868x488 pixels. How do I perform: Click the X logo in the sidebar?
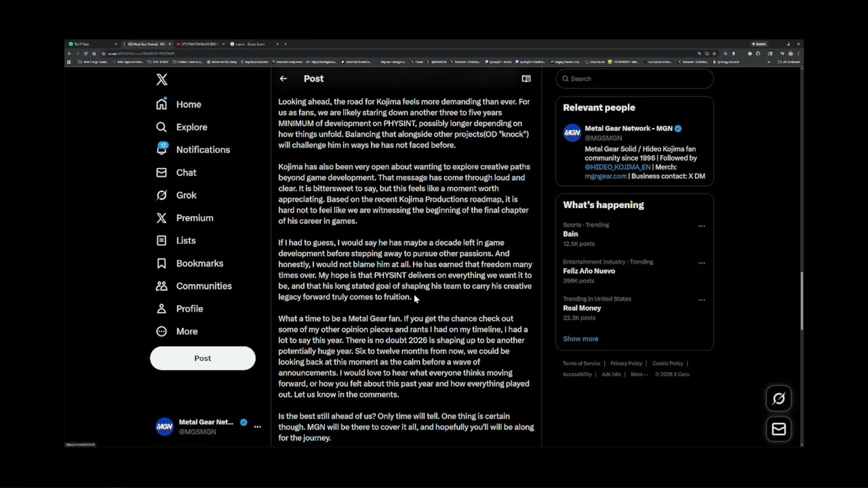(161, 80)
